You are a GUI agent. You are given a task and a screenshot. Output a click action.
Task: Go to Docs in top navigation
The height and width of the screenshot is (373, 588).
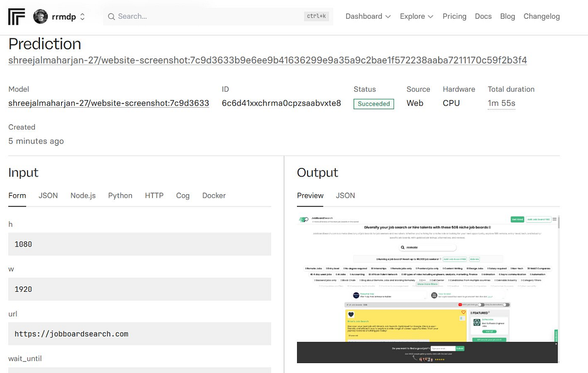(483, 16)
